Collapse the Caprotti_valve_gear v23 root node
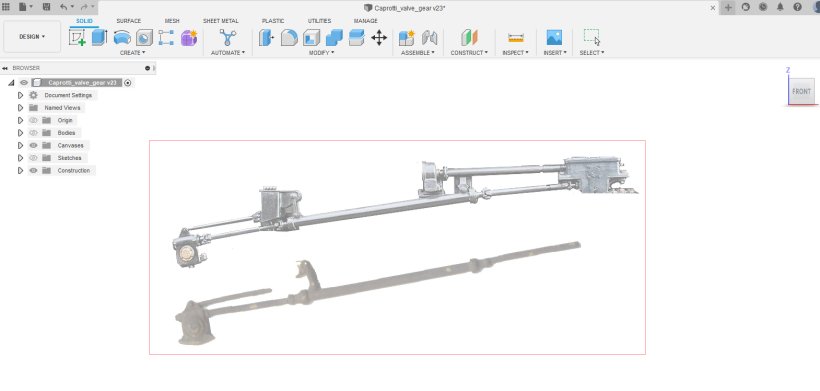Image resolution: width=820 pixels, height=391 pixels. (11, 83)
